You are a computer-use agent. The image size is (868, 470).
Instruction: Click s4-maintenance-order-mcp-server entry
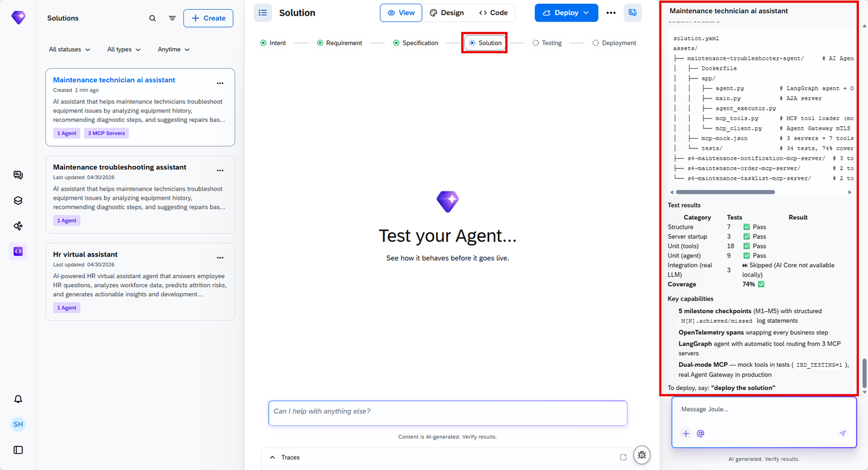click(744, 168)
